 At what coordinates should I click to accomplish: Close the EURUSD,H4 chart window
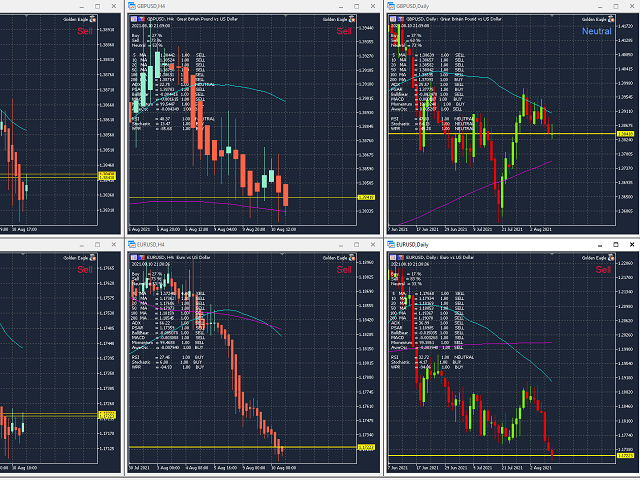(x=373, y=244)
